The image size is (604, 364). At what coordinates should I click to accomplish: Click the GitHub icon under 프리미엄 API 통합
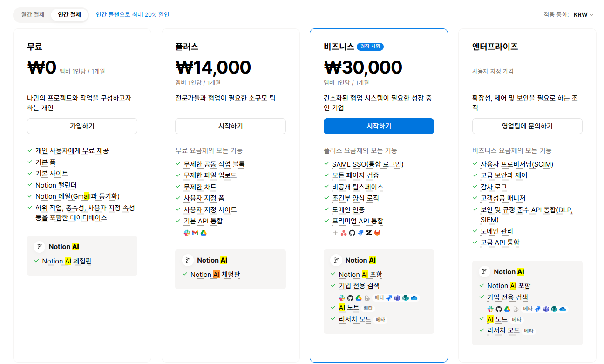tap(353, 233)
